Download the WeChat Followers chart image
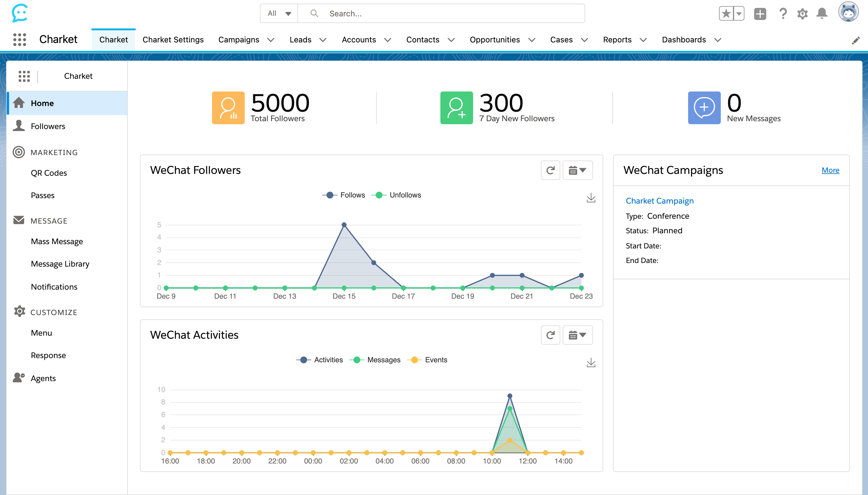 point(591,198)
